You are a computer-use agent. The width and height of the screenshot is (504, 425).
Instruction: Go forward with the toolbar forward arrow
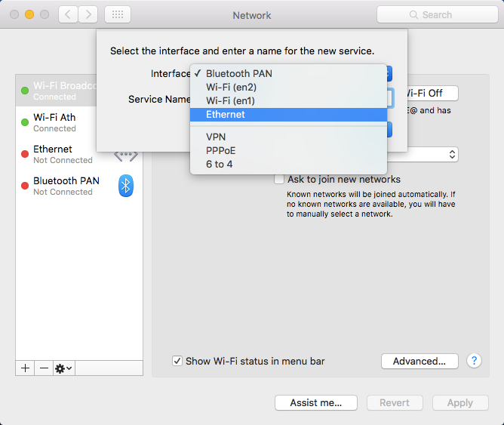point(88,14)
